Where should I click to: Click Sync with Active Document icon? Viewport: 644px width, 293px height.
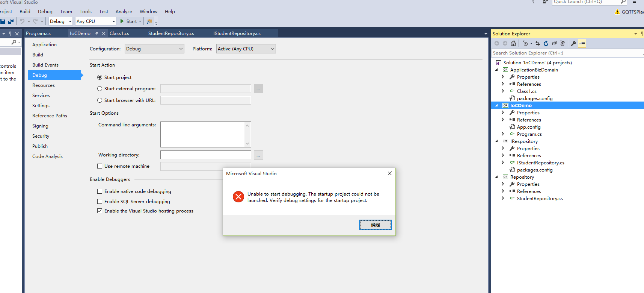[x=538, y=43]
